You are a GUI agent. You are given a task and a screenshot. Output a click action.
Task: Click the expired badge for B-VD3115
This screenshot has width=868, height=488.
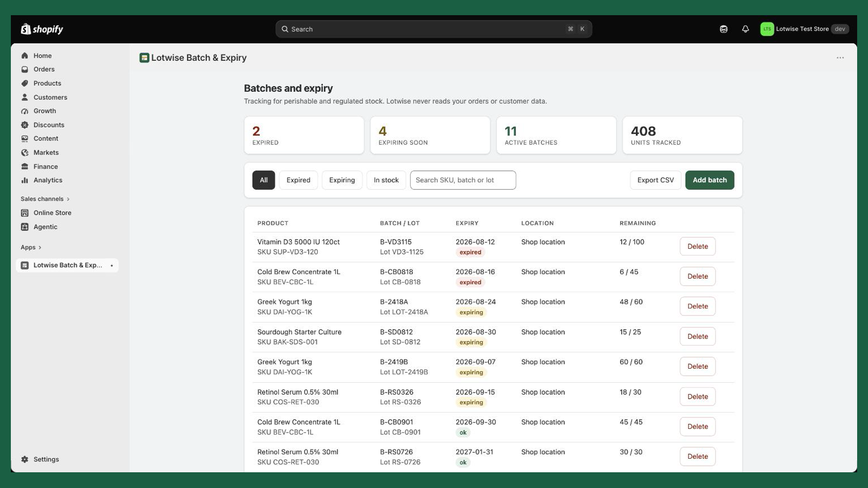point(470,253)
